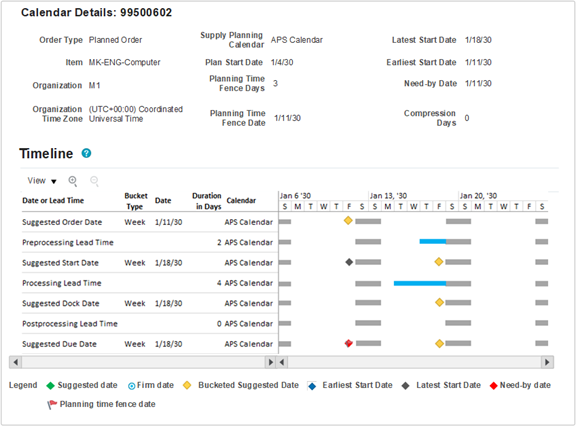Click the Duration in Days column header
Image resolution: width=576 pixels, height=426 pixels.
coord(207,201)
